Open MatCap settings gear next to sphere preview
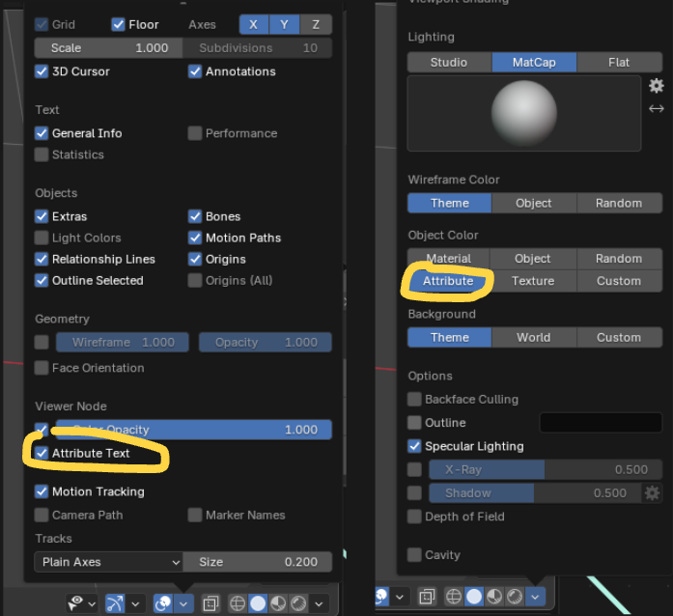This screenshot has width=673, height=616. click(x=657, y=86)
